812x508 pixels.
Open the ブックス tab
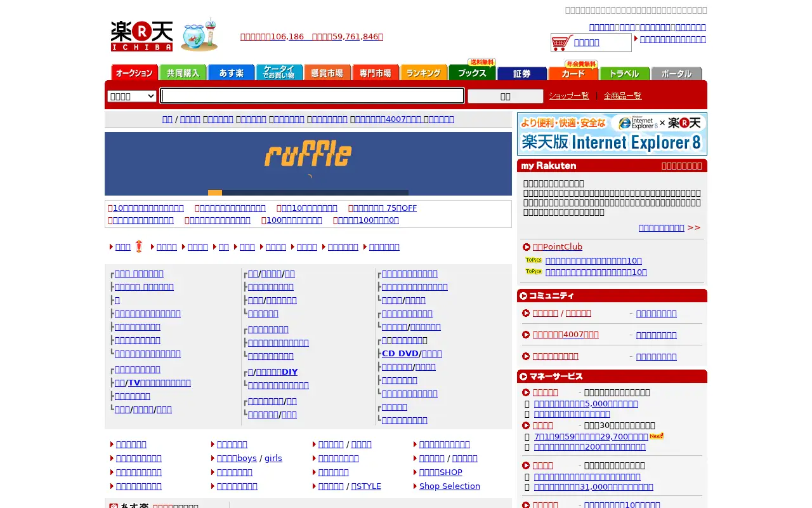tap(472, 70)
